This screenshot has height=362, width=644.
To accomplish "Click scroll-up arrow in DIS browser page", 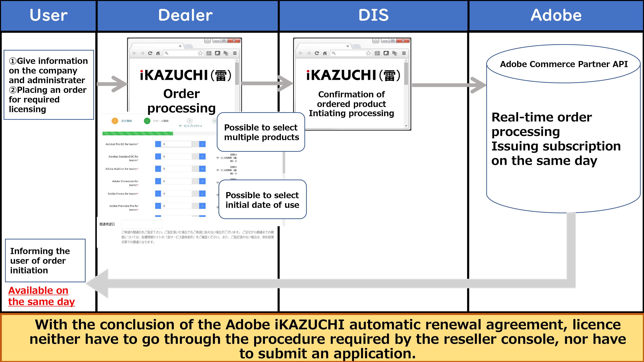I will click(x=406, y=61).
